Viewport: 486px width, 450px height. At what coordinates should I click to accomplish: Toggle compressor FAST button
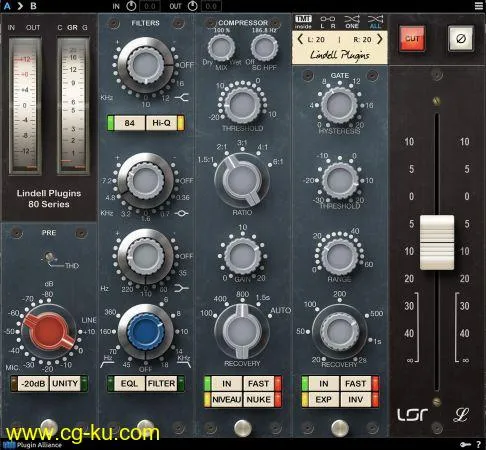click(259, 384)
